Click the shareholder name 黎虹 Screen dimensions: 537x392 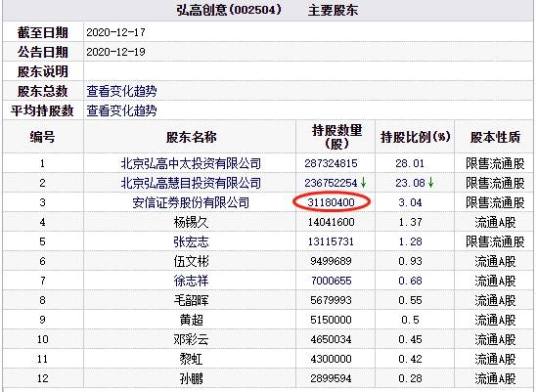pos(191,359)
